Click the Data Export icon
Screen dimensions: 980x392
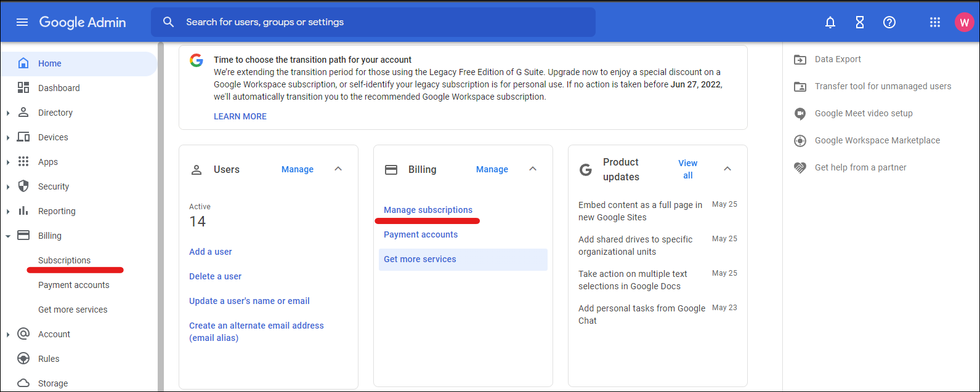[800, 60]
